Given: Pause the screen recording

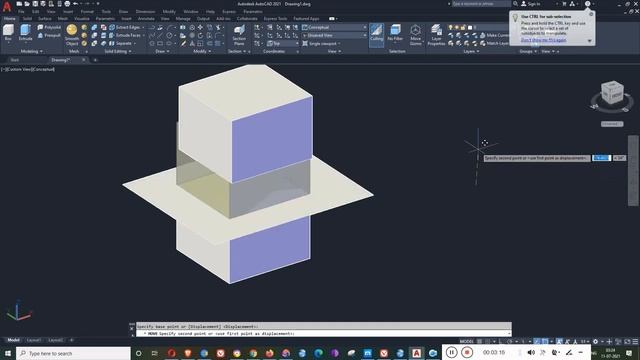Looking at the screenshot, I should click(451, 352).
